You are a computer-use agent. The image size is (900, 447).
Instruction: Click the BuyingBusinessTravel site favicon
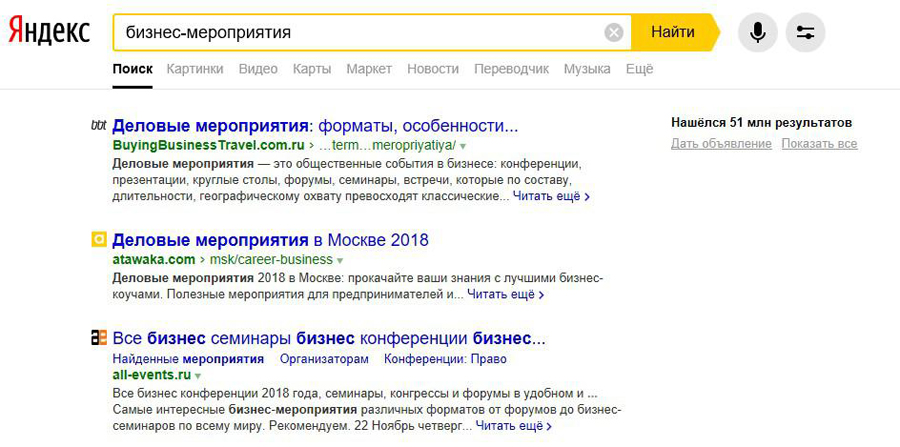pyautogui.click(x=98, y=126)
